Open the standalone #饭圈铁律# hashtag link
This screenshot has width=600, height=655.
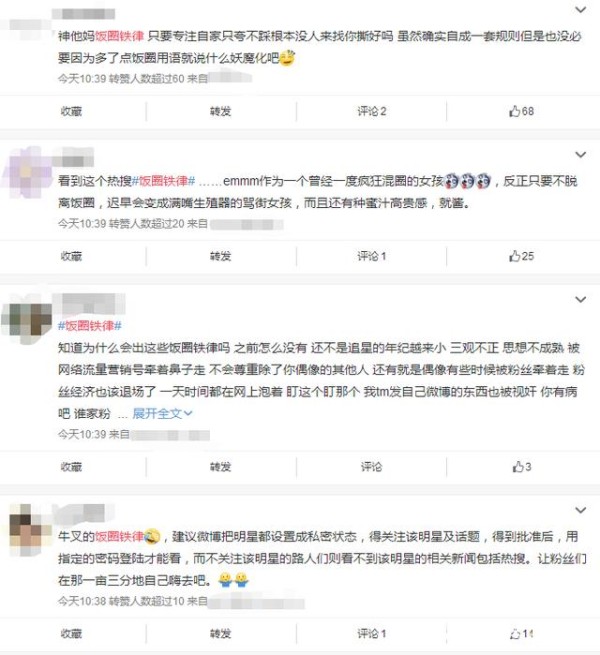(x=90, y=326)
